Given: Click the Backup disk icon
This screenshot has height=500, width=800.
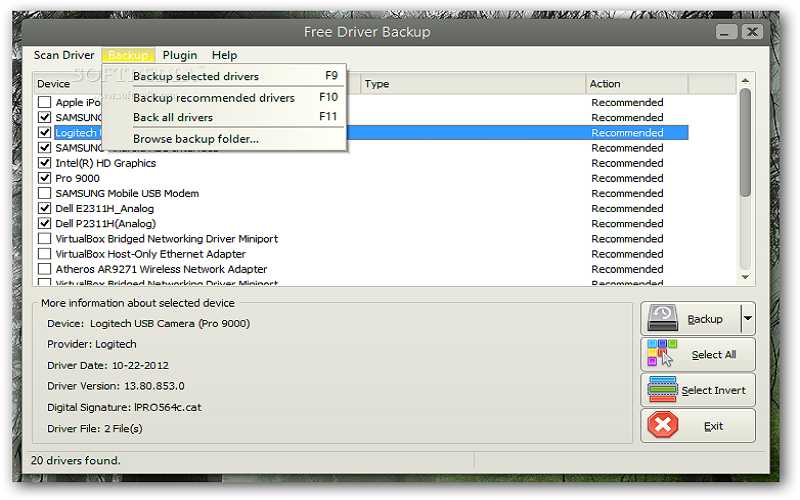Looking at the screenshot, I should 662,318.
